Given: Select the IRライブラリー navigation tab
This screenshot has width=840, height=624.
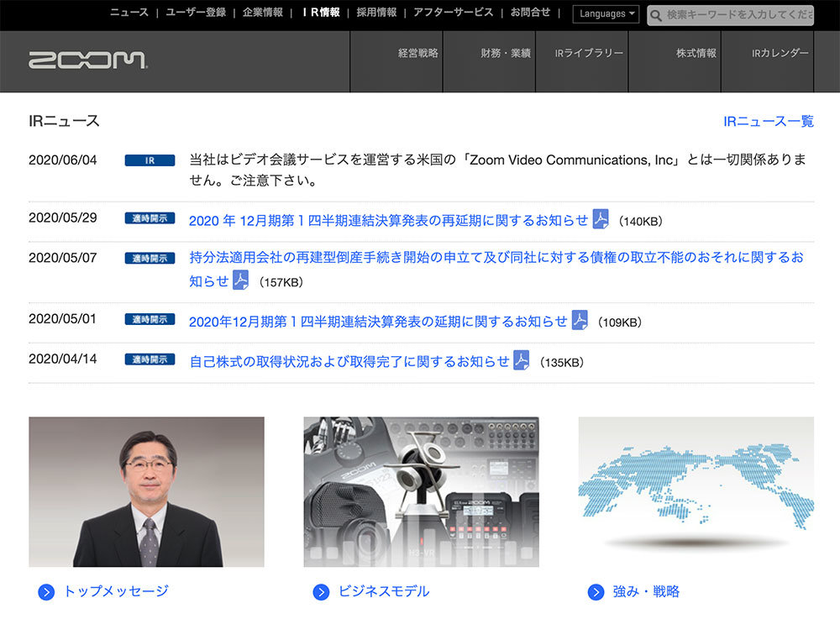Looking at the screenshot, I should pyautogui.click(x=582, y=61).
